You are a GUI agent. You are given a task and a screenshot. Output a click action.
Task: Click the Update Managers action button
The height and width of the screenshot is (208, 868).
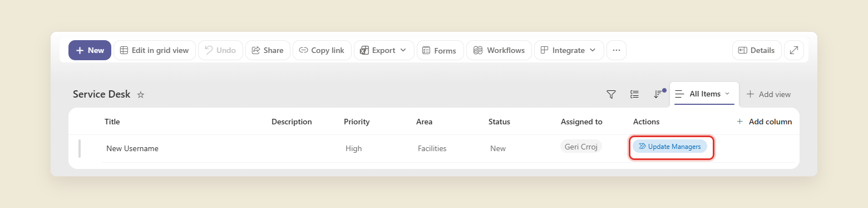tap(670, 146)
